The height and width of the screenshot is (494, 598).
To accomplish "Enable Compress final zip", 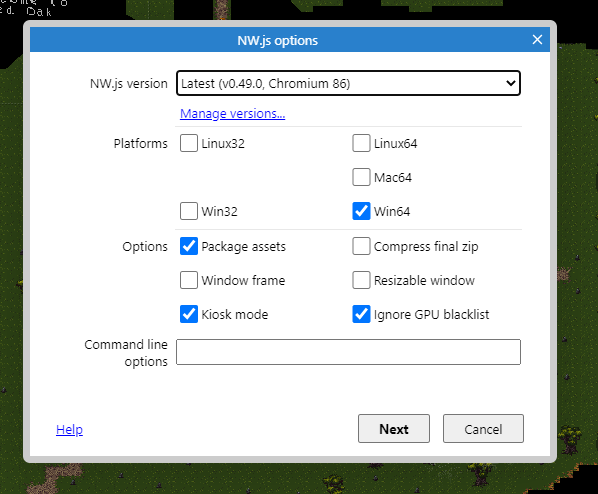I will click(361, 246).
